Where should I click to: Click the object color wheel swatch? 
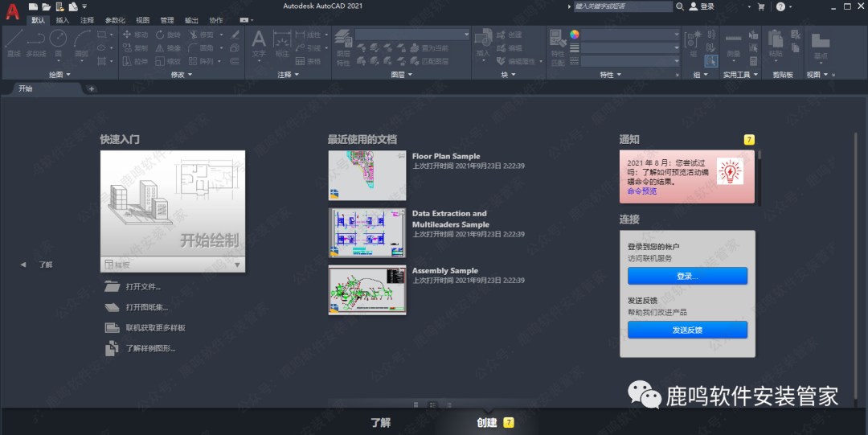click(574, 35)
